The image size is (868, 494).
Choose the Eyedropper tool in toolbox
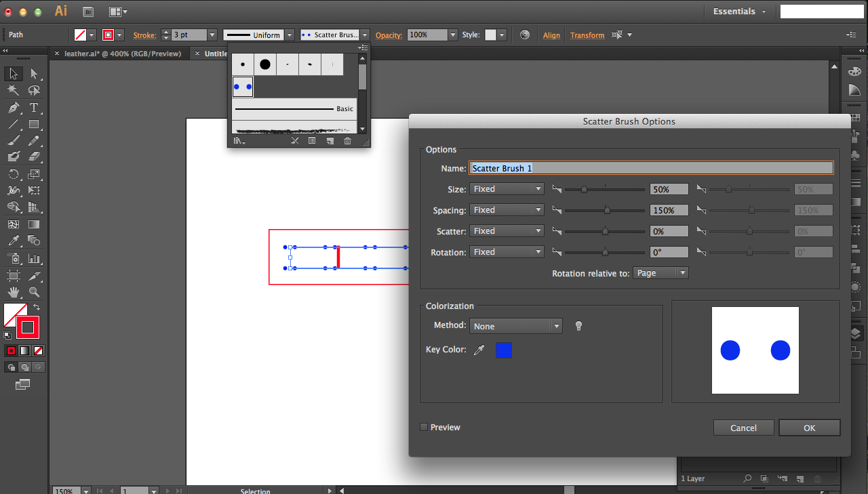click(x=14, y=241)
